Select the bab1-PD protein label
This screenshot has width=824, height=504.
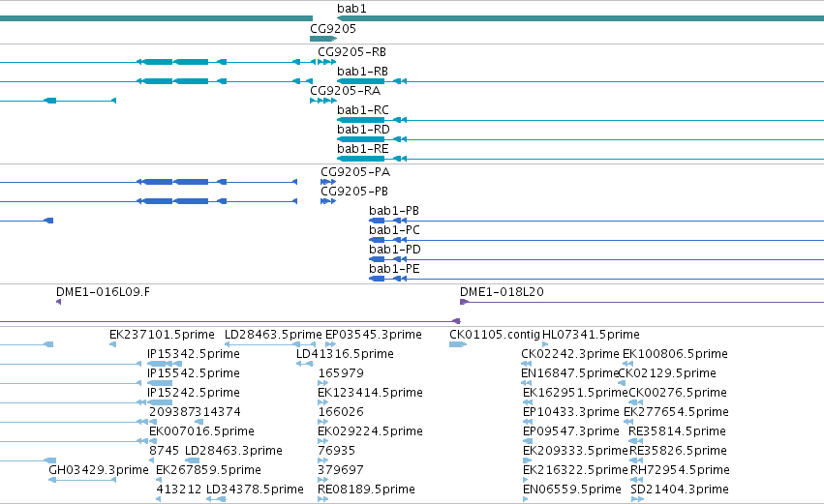(x=395, y=250)
